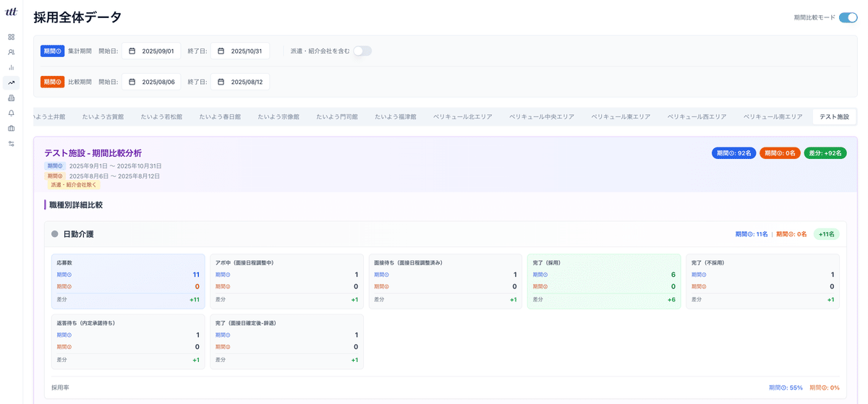Click the ttt logo in sidebar
The height and width of the screenshot is (404, 868).
pos(11,12)
